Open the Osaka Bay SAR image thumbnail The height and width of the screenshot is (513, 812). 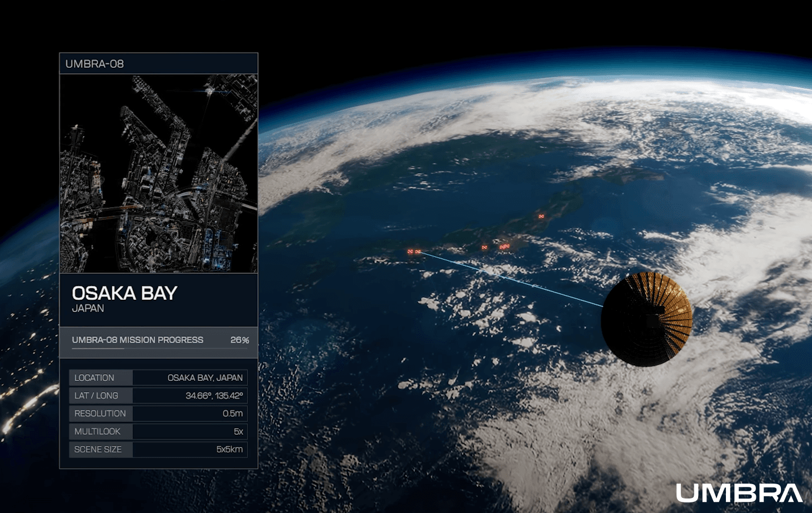(159, 173)
